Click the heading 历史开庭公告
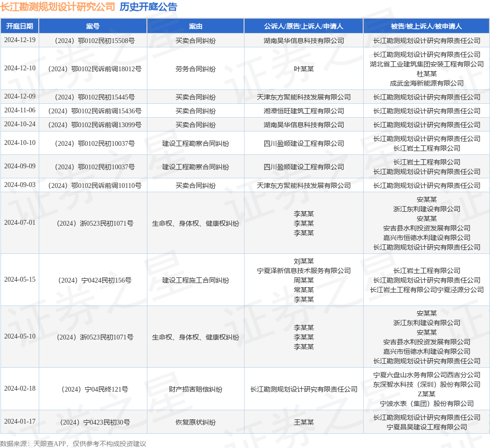The image size is (490, 448). tap(148, 7)
